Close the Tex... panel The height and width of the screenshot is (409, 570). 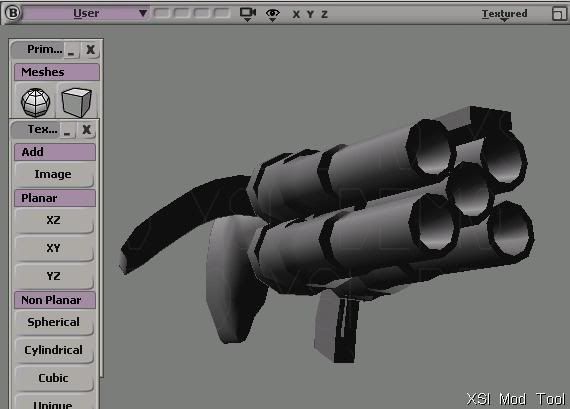(87, 130)
